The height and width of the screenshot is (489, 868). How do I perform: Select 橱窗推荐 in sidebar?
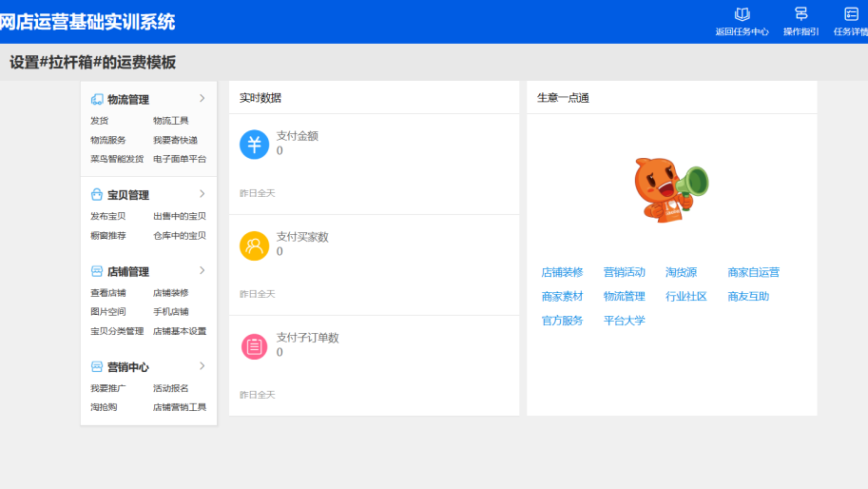pos(108,235)
